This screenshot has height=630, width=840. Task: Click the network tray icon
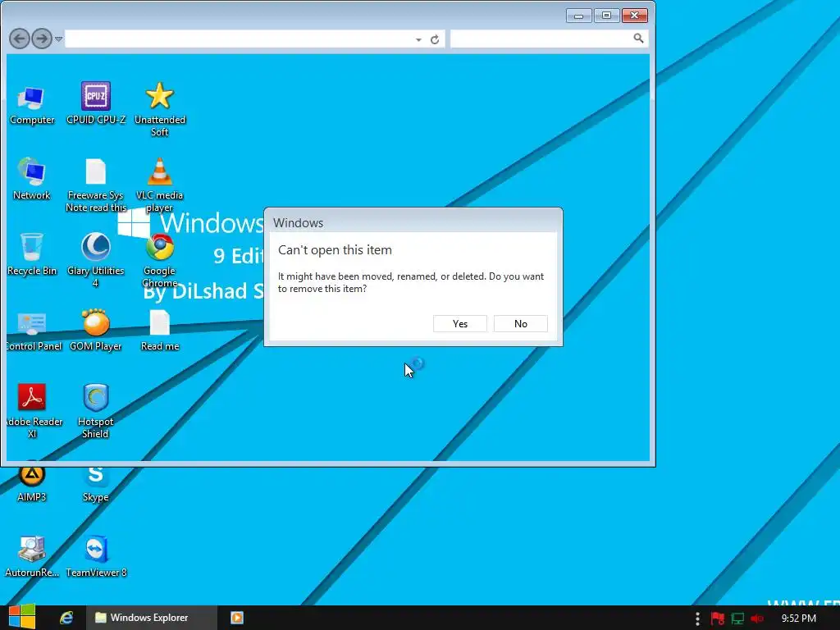pyautogui.click(x=737, y=619)
